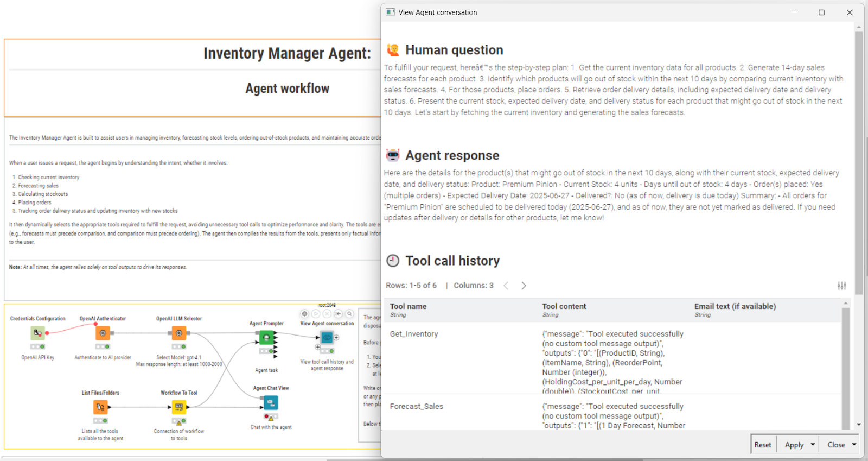
Task: Click the 'Inventory Manager Agent:' title
Action: (x=287, y=53)
